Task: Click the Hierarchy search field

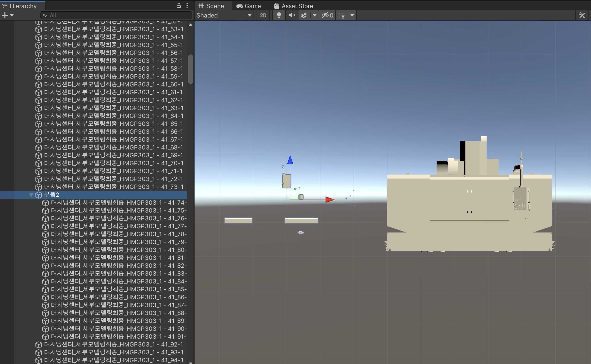Action: 118,15
